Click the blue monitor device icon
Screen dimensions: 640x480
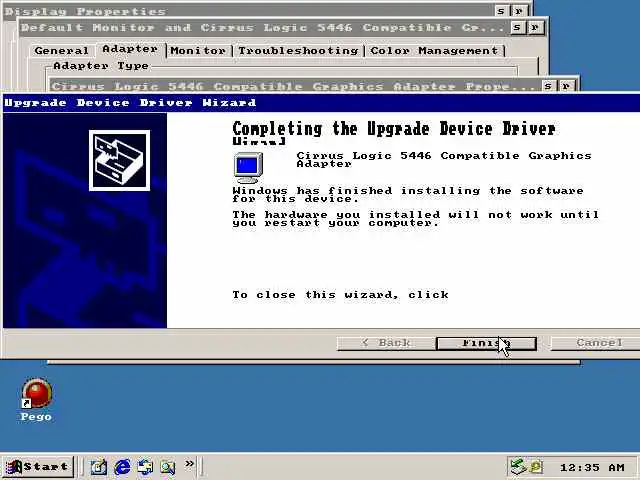(248, 167)
